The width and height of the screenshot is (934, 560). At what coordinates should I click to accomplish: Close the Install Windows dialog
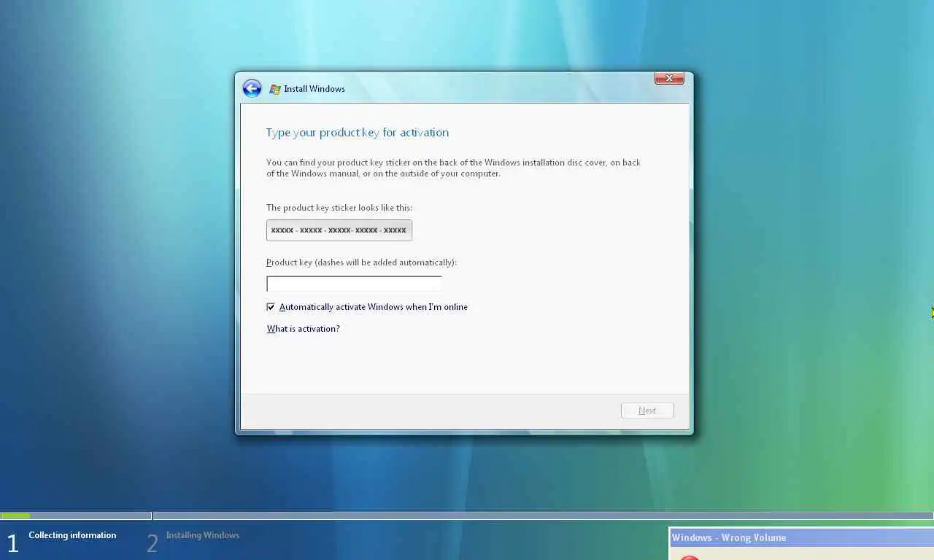click(669, 78)
